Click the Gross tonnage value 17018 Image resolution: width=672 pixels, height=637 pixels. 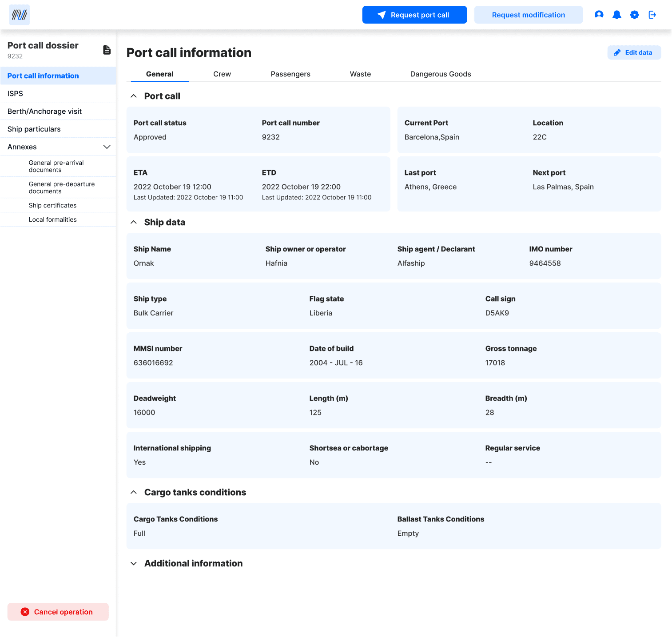click(x=495, y=362)
